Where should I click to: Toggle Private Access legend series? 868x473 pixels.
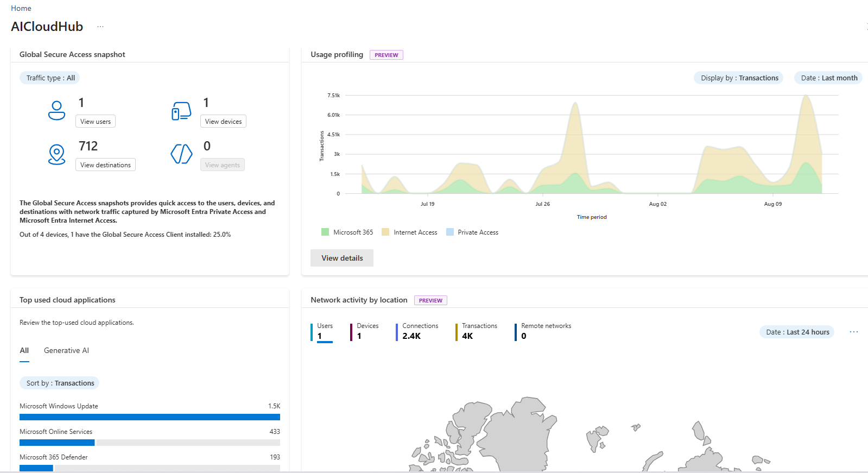click(472, 232)
